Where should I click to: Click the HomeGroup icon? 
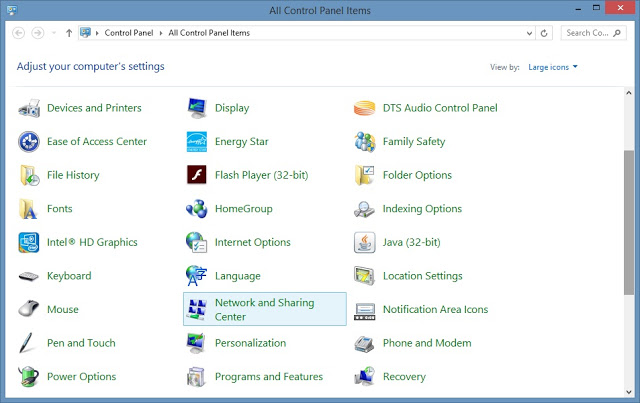(197, 209)
